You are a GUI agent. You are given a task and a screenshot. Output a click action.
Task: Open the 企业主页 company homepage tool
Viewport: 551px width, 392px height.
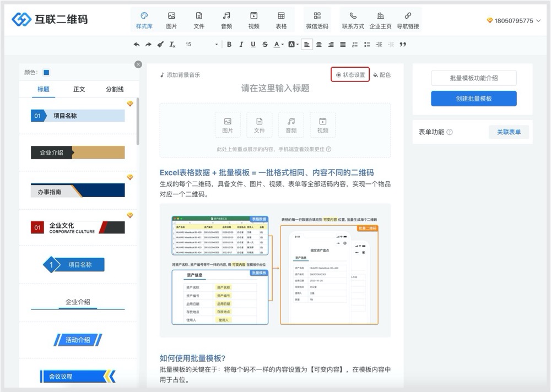(380, 20)
